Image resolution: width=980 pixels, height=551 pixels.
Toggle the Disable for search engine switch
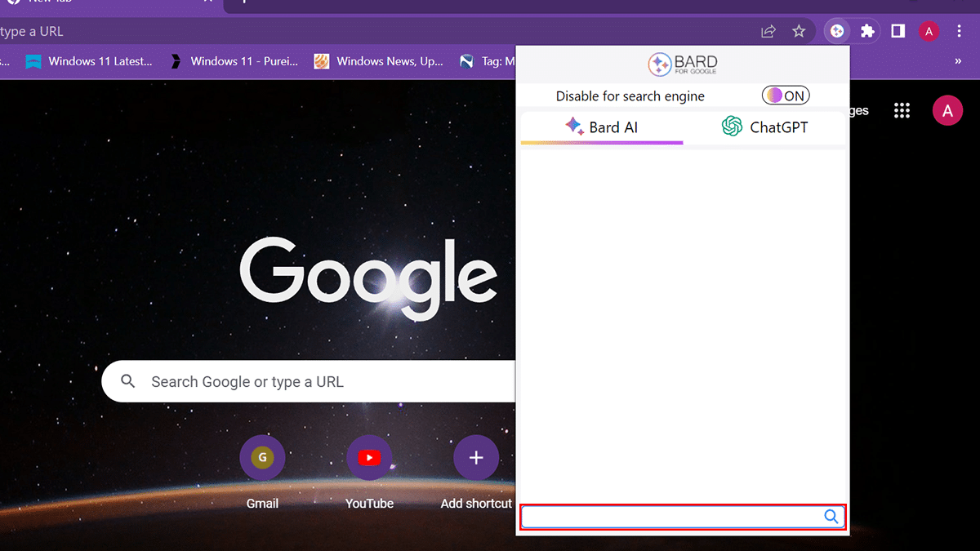pos(785,96)
